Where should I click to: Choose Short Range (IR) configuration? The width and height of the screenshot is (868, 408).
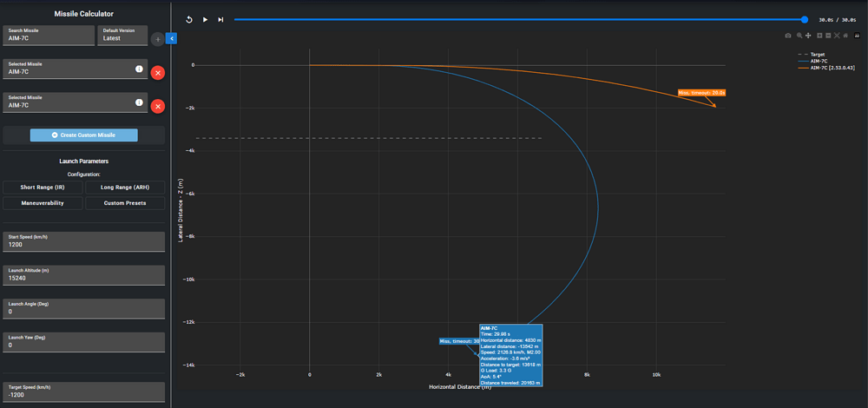click(43, 188)
